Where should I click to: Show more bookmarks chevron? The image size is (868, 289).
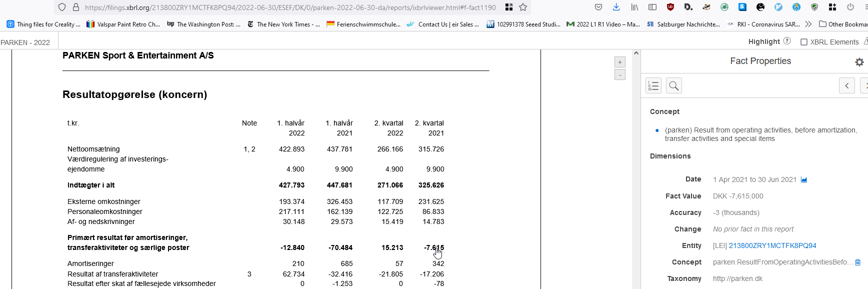point(808,24)
